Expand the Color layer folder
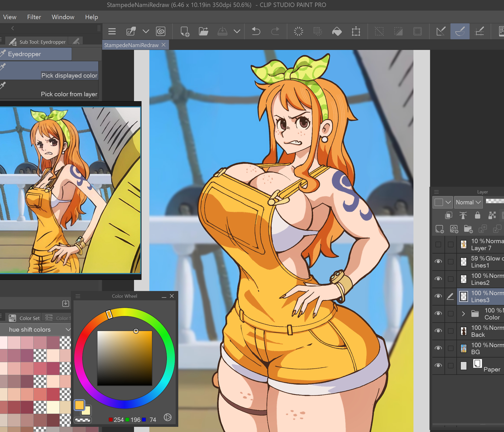The height and width of the screenshot is (432, 504). [x=463, y=314]
